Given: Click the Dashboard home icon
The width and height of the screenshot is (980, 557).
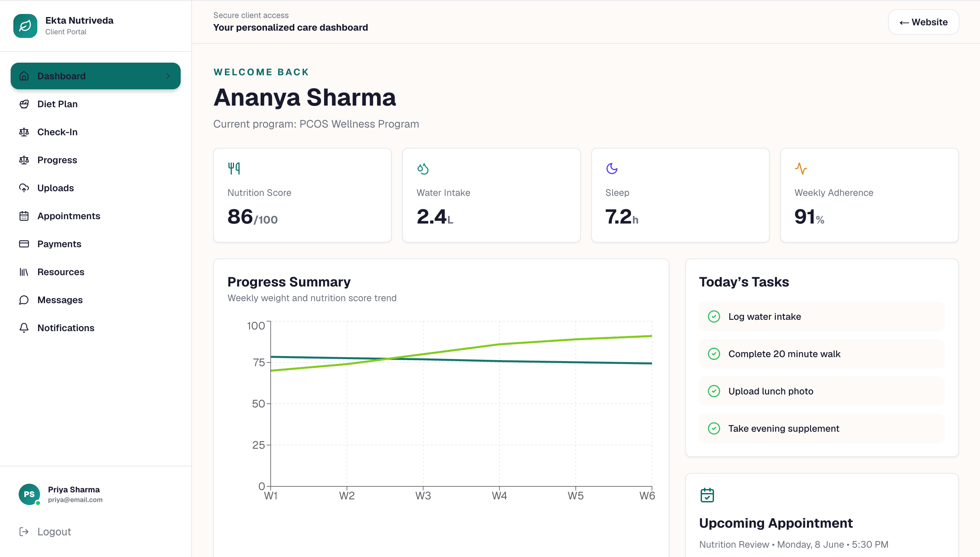Looking at the screenshot, I should click(x=24, y=76).
